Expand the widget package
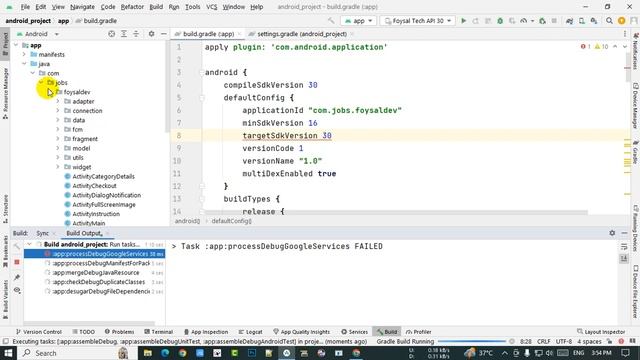Screen dimensions: 640x360 tap(58, 167)
